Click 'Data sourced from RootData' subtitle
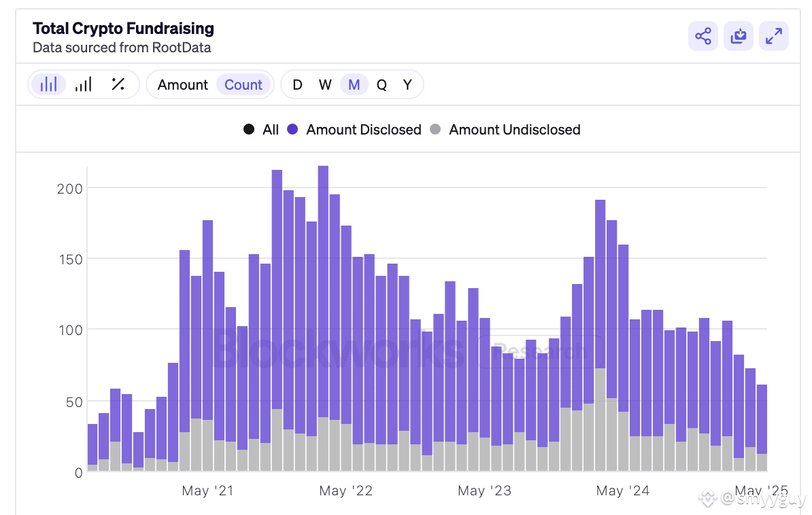 point(122,48)
